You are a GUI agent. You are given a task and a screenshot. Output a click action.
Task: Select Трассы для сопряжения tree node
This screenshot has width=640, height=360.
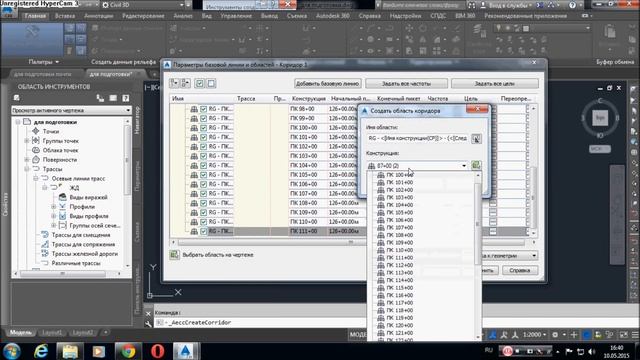83,244
